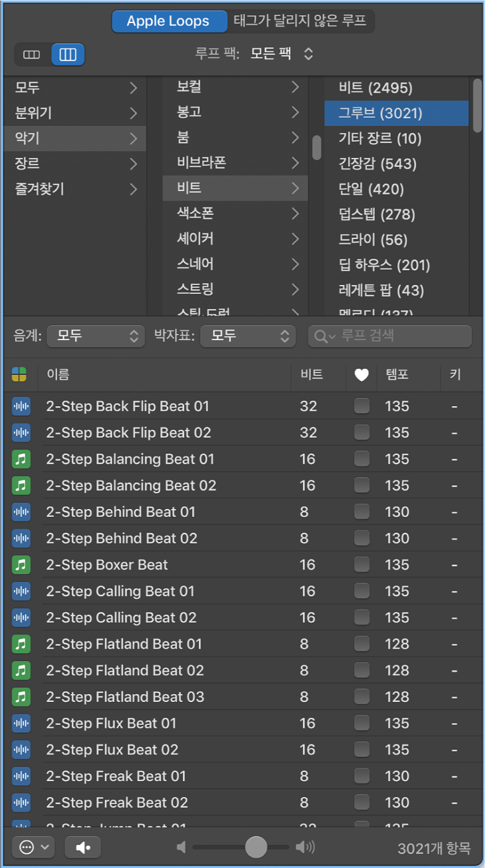This screenshot has height=868, width=486.
Task: Check favorite box for 2-Step Calling Beat 02
Action: (361, 617)
